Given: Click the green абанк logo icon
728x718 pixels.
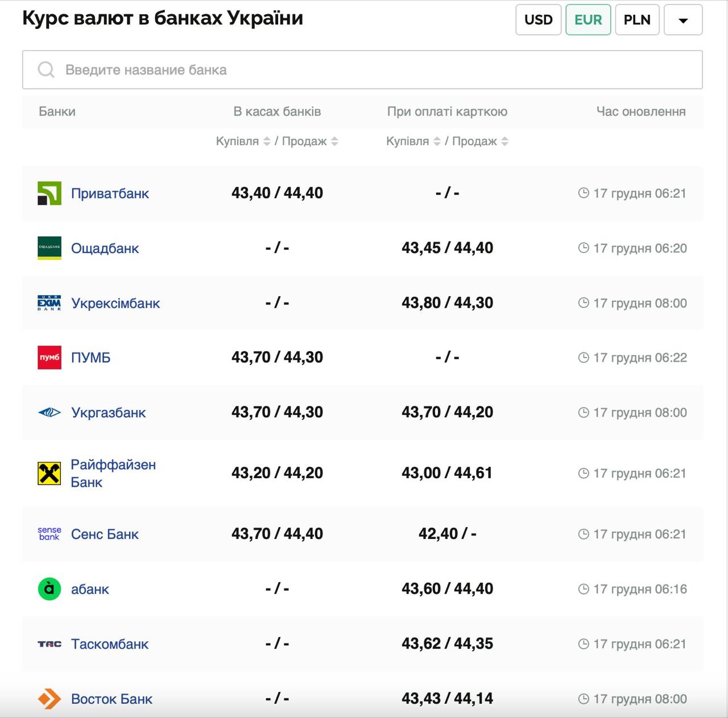Looking at the screenshot, I should coord(49,589).
